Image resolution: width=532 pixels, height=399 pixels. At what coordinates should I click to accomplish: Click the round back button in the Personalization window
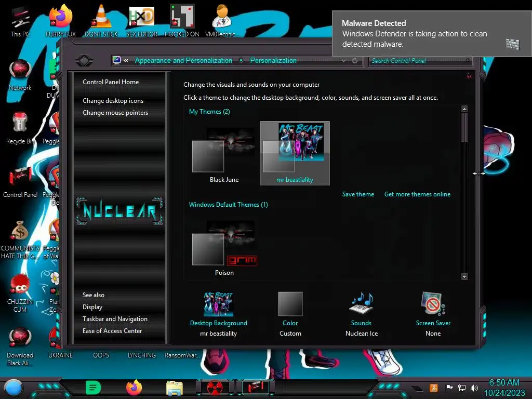(84, 61)
